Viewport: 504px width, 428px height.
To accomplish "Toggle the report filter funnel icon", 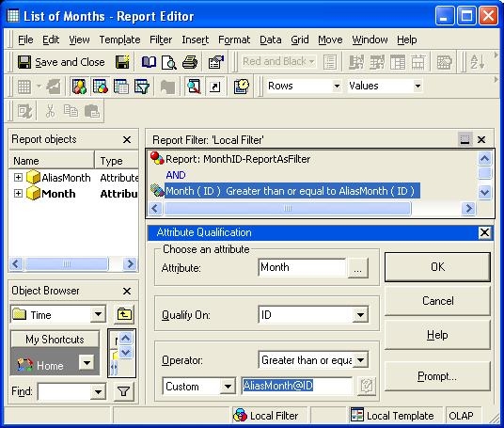I will point(141,87).
